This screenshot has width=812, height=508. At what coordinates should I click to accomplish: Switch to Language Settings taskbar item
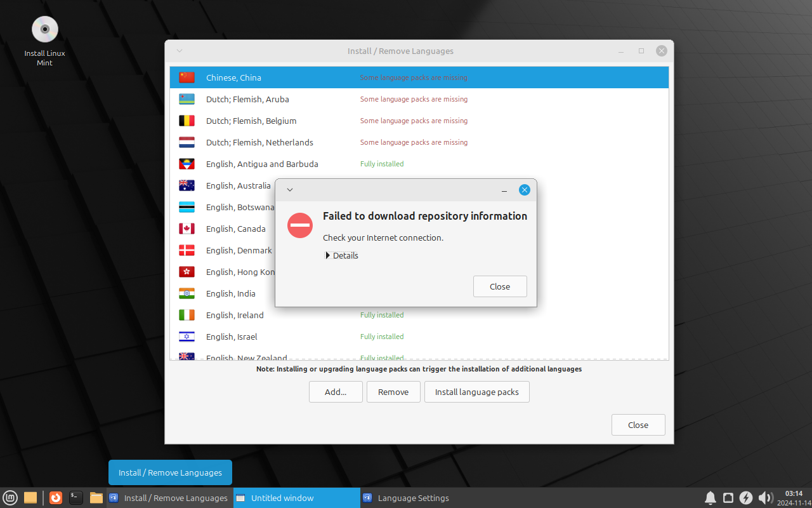(x=423, y=498)
